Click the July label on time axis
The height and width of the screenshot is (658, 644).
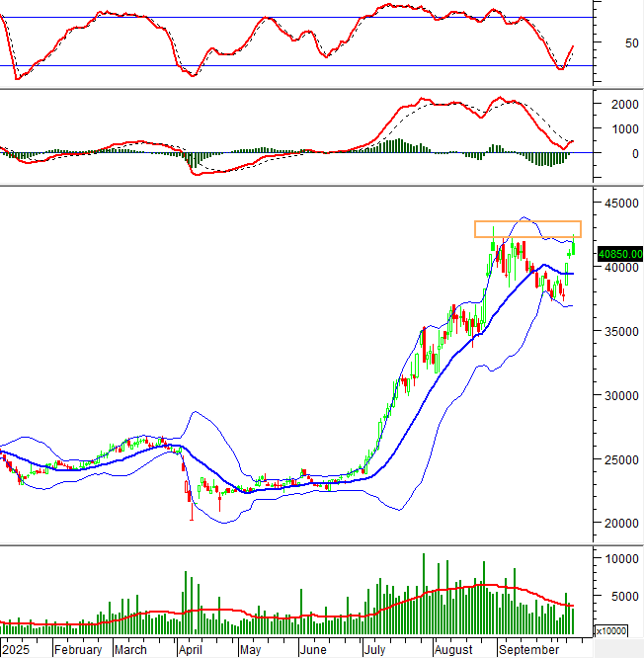click(375, 650)
